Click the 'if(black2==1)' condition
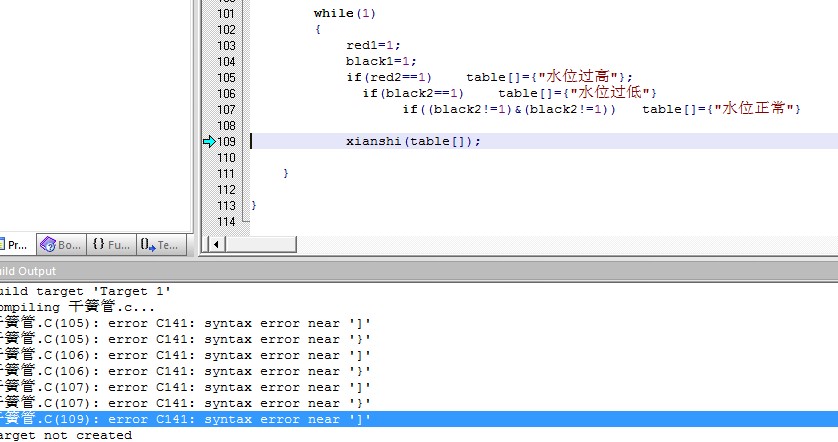 [413, 94]
